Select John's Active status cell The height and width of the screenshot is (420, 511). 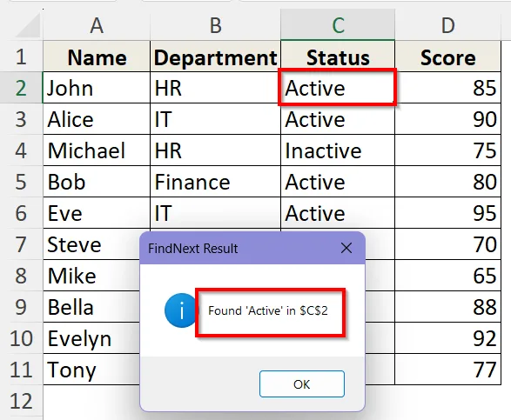tap(338, 88)
